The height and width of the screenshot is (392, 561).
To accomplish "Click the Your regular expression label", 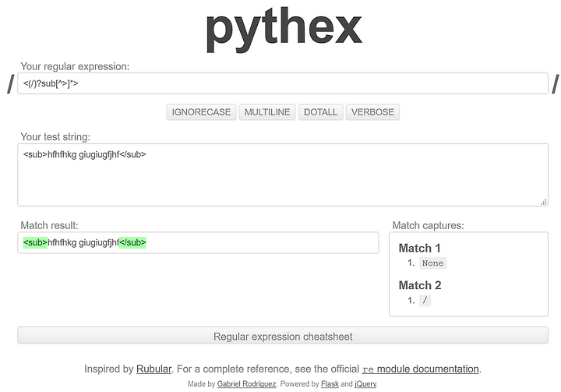I will 75,66.
